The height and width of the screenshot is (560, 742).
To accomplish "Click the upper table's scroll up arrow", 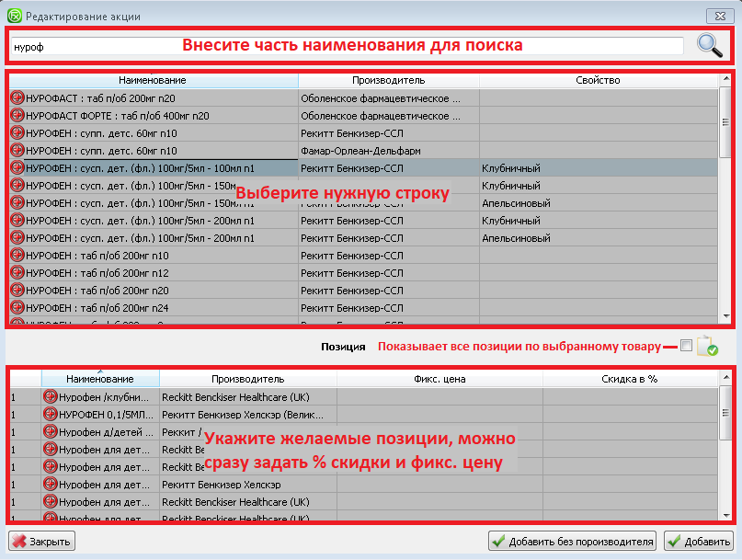I will 725,79.
